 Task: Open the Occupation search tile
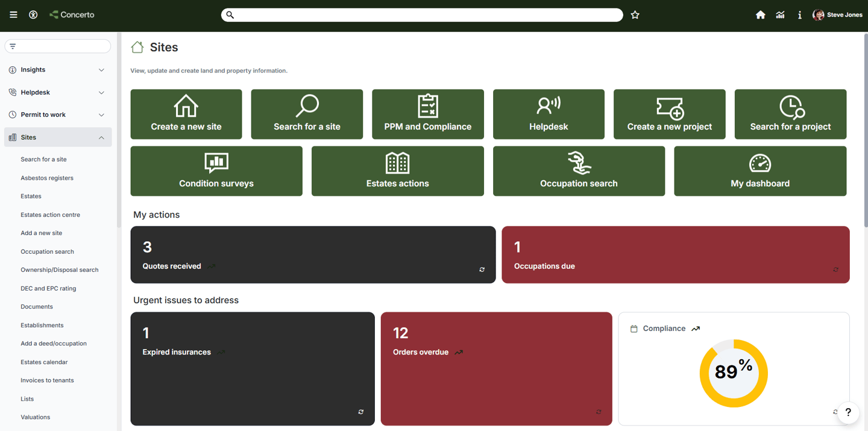(579, 171)
